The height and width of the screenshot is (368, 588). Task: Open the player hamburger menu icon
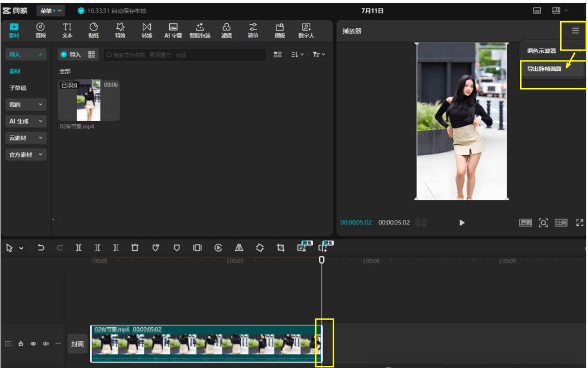coord(575,31)
